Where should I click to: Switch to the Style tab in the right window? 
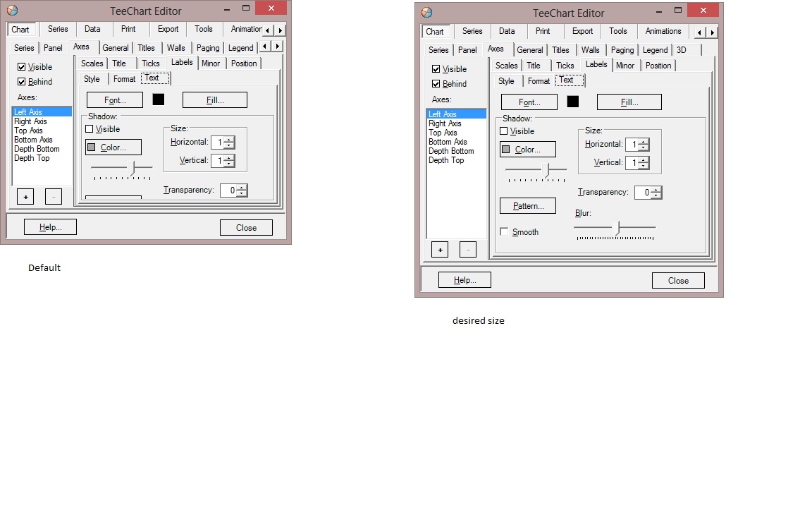(506, 81)
